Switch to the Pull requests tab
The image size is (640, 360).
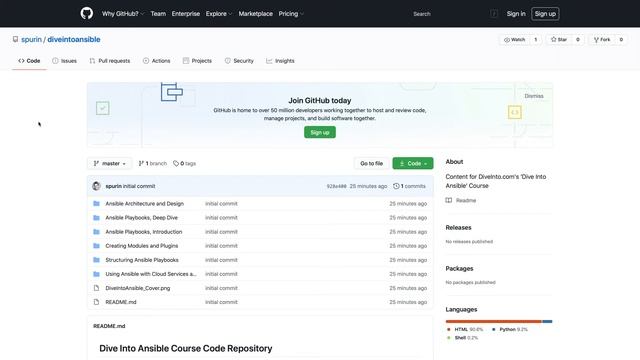pyautogui.click(x=109, y=61)
